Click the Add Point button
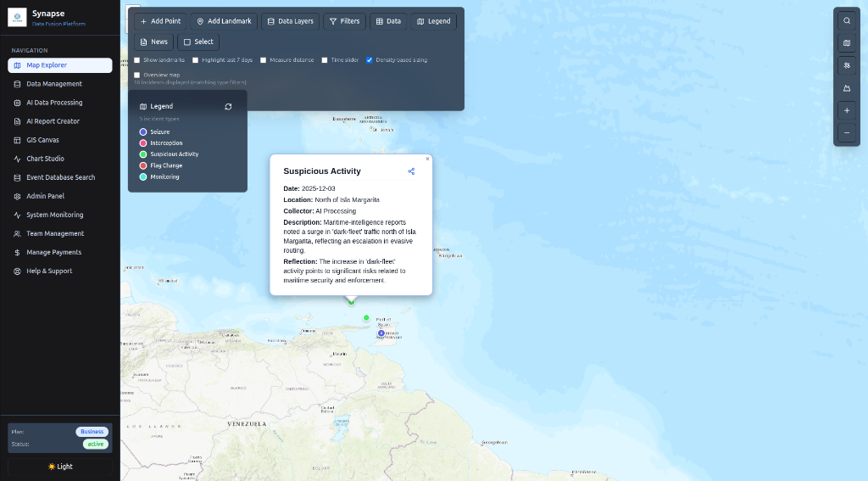868x481 pixels. 160,21
